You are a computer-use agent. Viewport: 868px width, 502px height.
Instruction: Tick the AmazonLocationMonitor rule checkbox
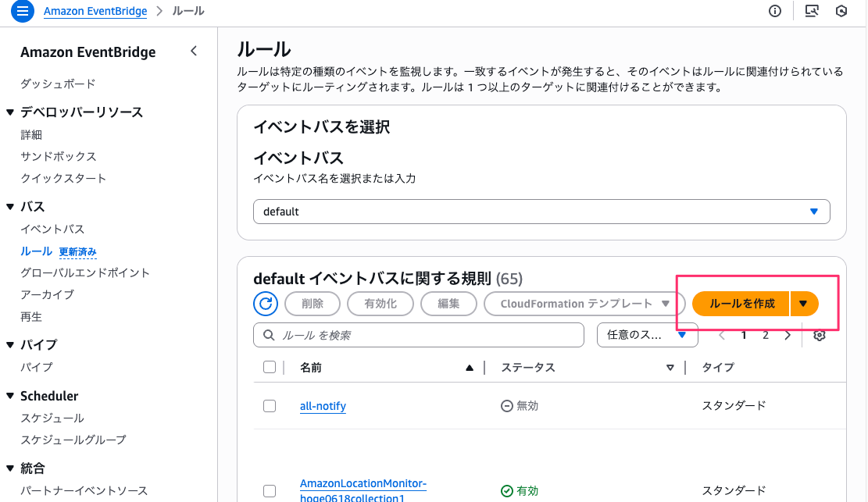(x=270, y=490)
